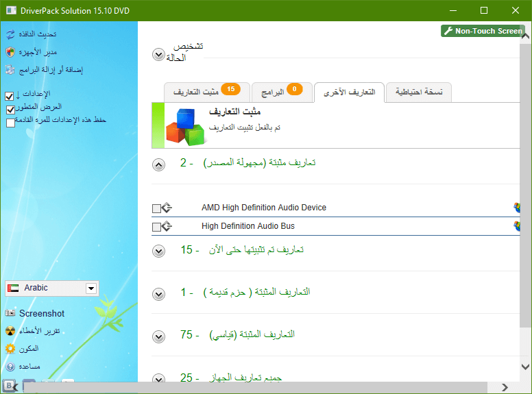Click the Non-Touch Screen button
The image size is (532, 394).
point(483,31)
